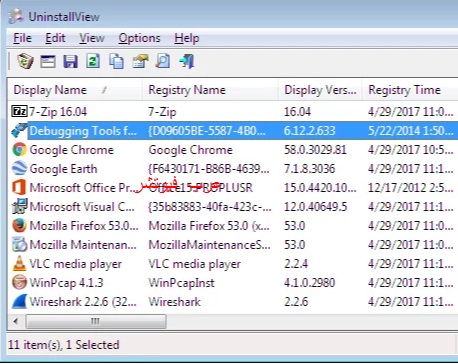This screenshot has height=364, width=458.
Task: Open the Help menu
Action: pyautogui.click(x=187, y=38)
